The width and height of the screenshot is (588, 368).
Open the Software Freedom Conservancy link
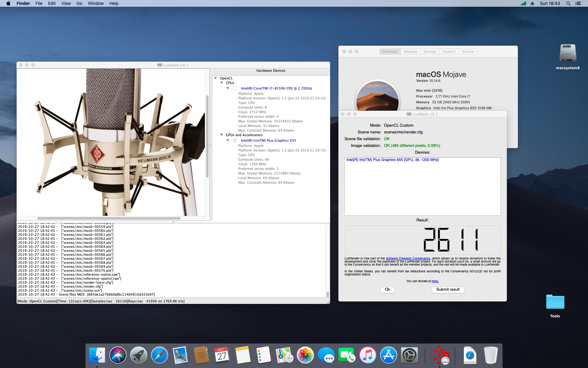pos(408,259)
